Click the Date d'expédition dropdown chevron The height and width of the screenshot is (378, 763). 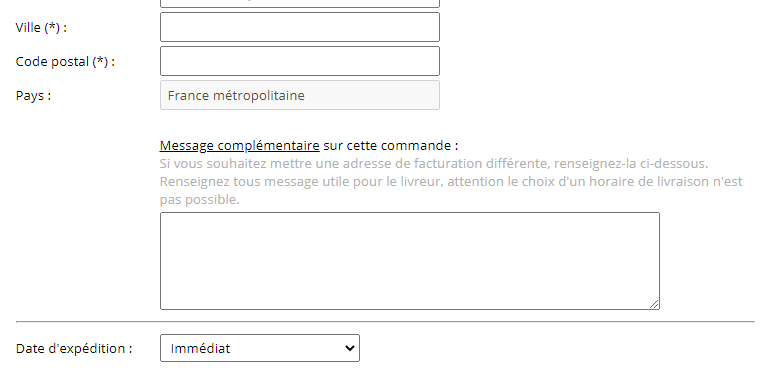[349, 348]
